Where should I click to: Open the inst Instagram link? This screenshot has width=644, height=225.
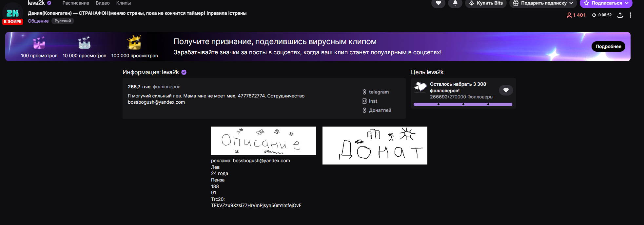pyautogui.click(x=370, y=101)
